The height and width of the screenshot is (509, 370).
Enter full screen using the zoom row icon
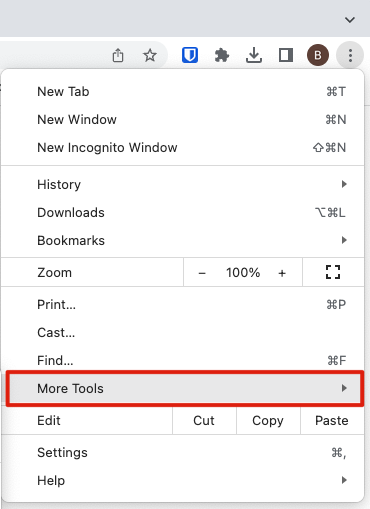click(333, 272)
